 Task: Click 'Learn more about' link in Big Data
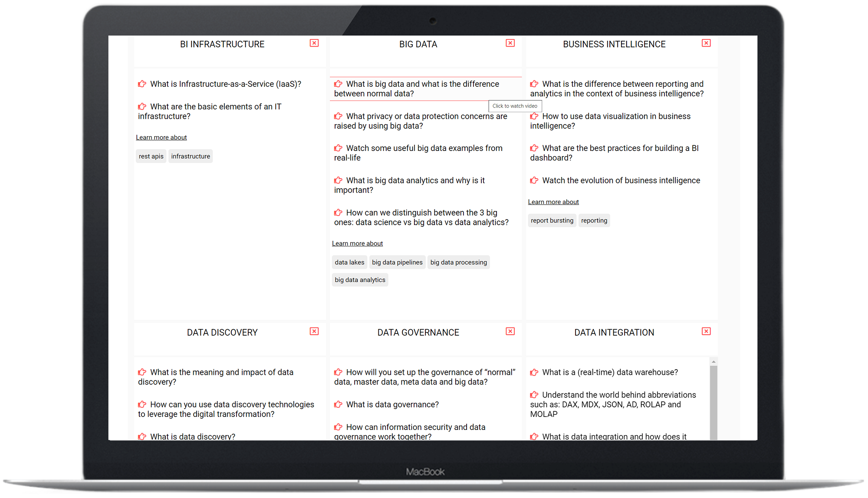(357, 243)
